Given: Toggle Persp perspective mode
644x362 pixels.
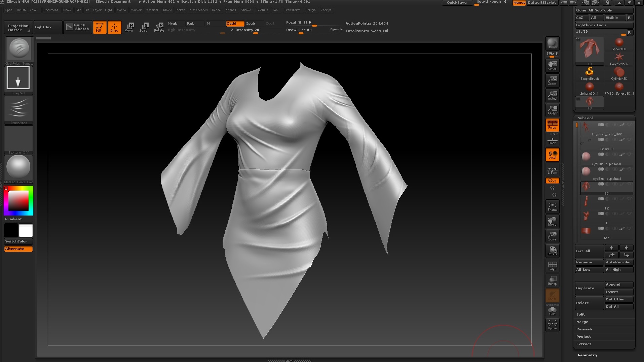Looking at the screenshot, I should click(552, 125).
